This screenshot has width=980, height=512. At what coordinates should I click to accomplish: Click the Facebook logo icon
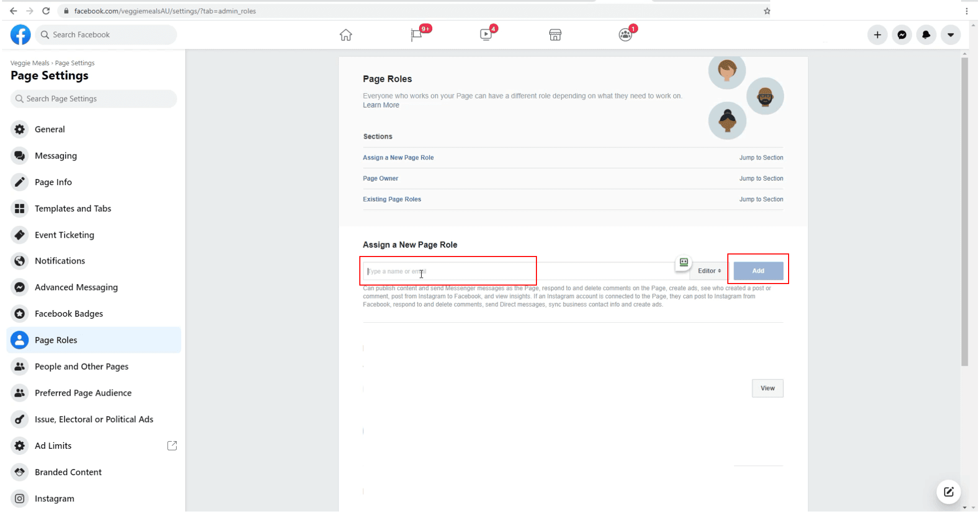tap(20, 35)
